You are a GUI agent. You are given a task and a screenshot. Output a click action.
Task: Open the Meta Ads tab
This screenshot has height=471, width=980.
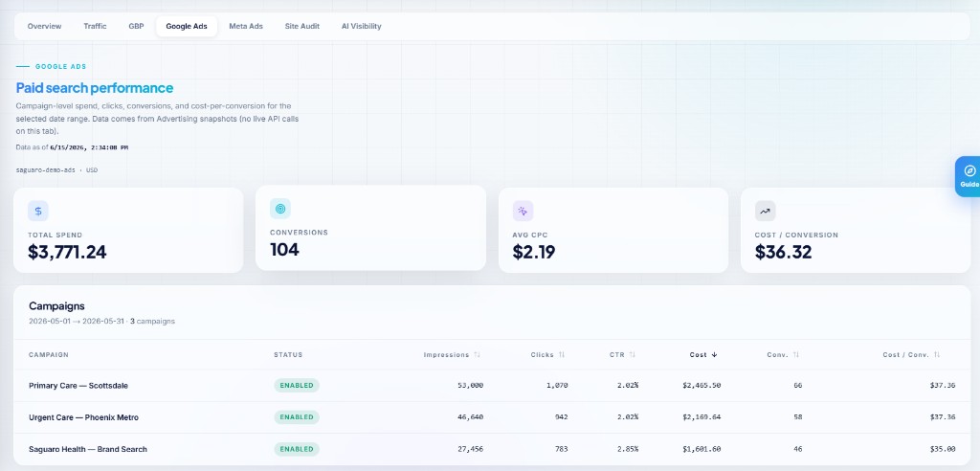coord(246,26)
